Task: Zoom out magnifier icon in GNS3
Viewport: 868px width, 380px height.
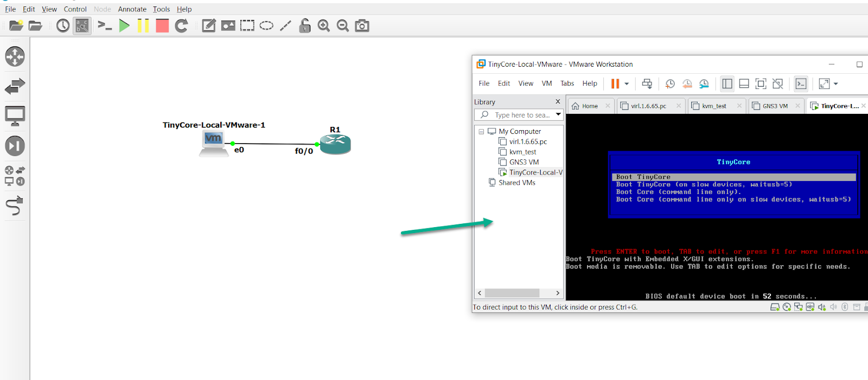Action: 343,25
